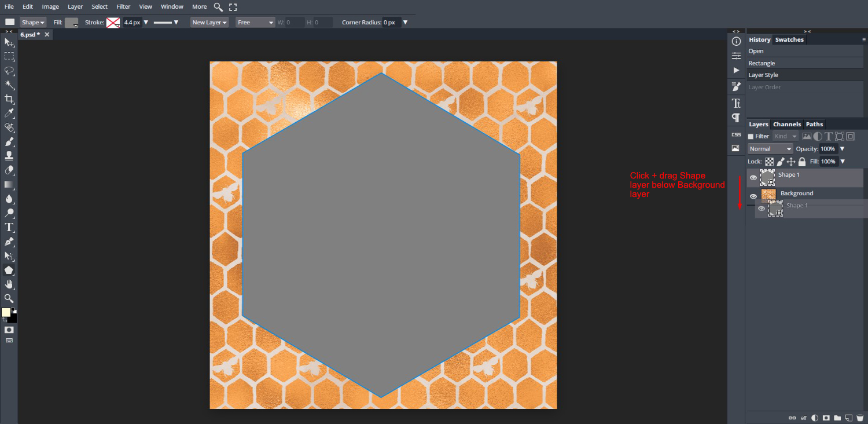Choose the Crop tool

[9, 99]
